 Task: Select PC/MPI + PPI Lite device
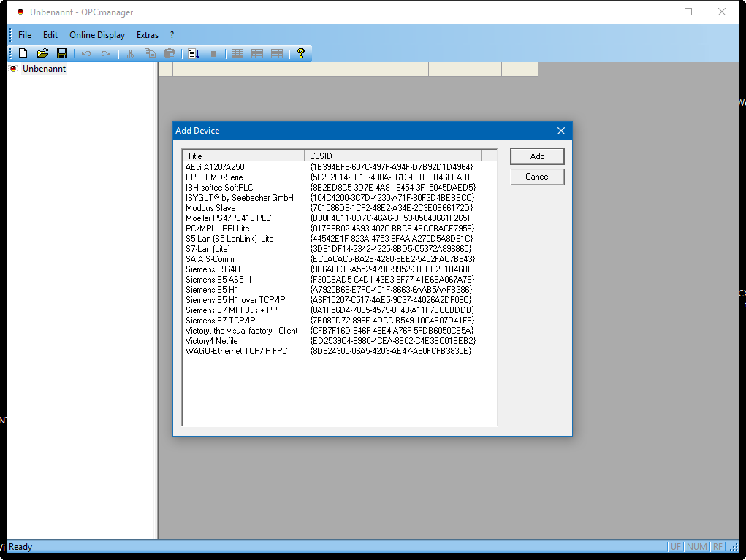pos(218,229)
